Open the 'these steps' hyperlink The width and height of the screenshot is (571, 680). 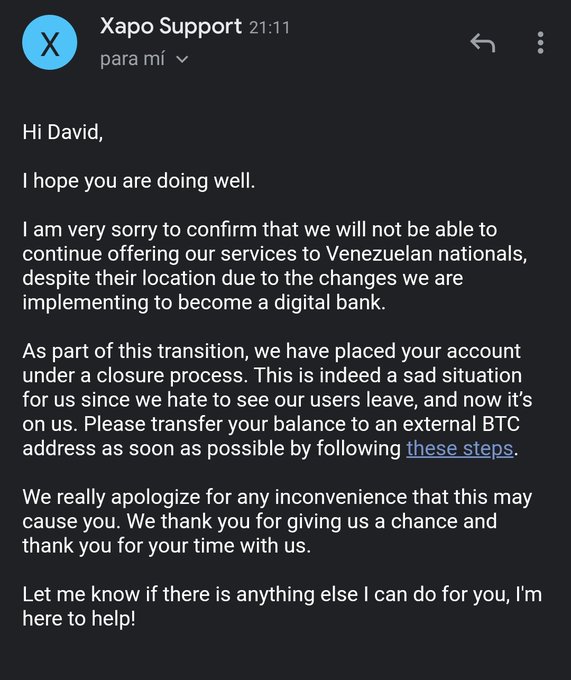(460, 448)
